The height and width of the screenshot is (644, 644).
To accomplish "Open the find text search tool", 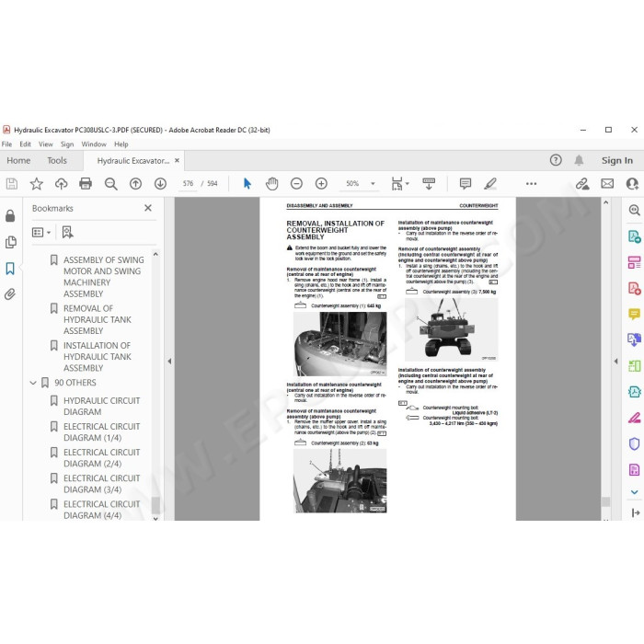I will (111, 184).
